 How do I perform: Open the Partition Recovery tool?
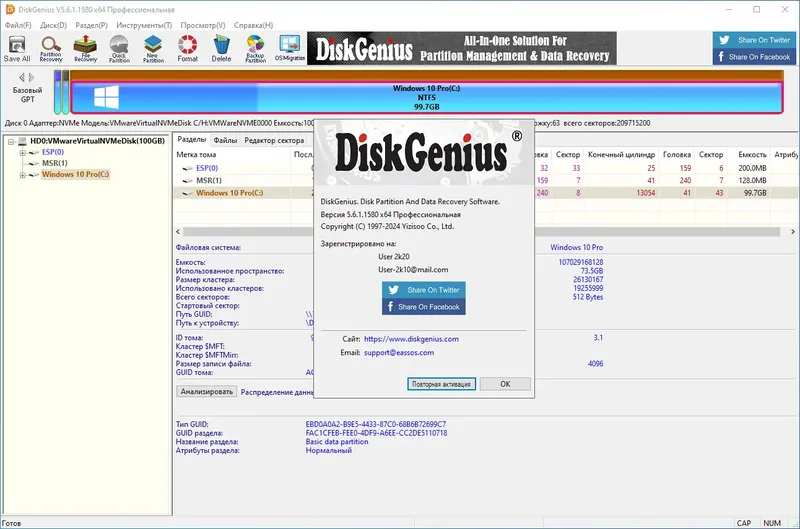point(51,49)
